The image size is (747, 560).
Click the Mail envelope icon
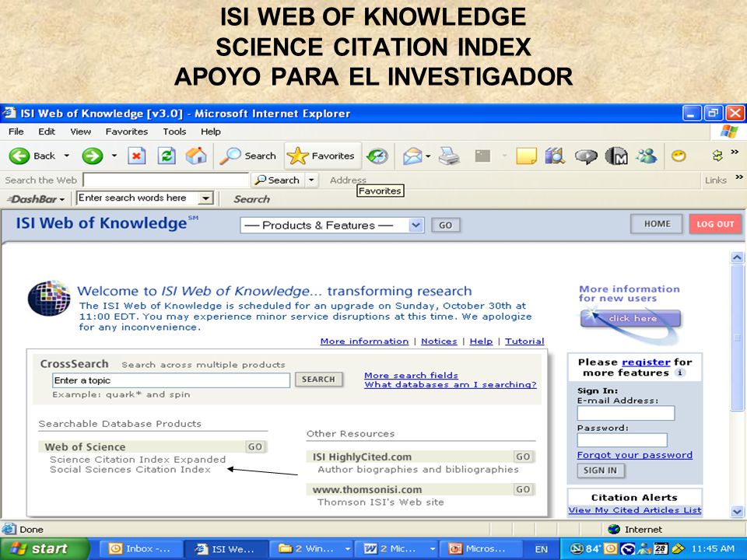click(x=412, y=156)
